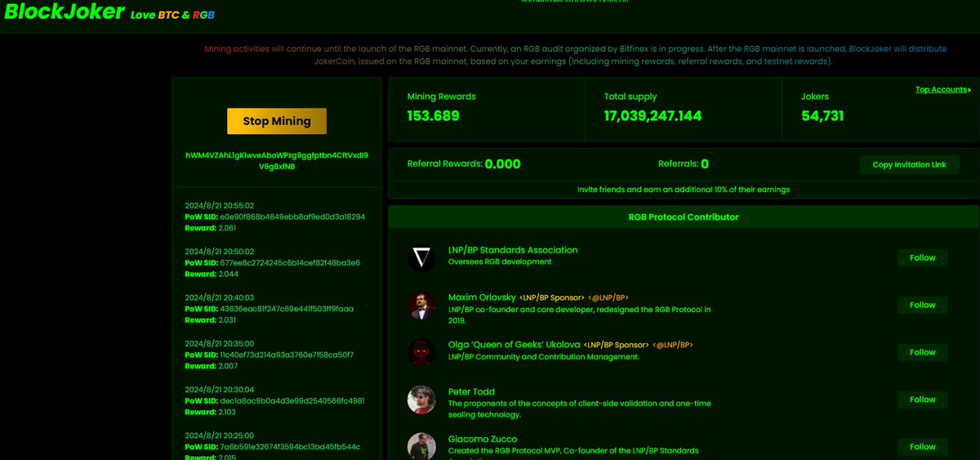Select the mining entry dated 2024/8/21 20:25:00
Image resolution: width=980 pixels, height=460 pixels.
[220, 435]
